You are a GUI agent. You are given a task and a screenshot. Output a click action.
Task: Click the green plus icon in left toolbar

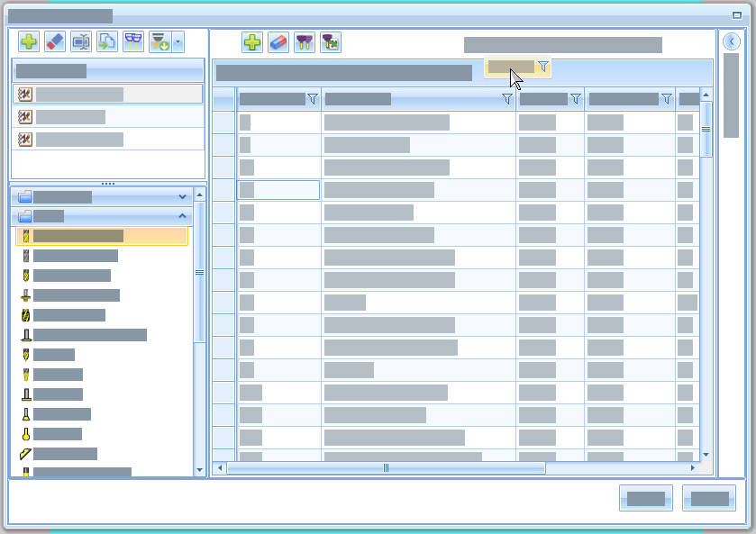[29, 41]
